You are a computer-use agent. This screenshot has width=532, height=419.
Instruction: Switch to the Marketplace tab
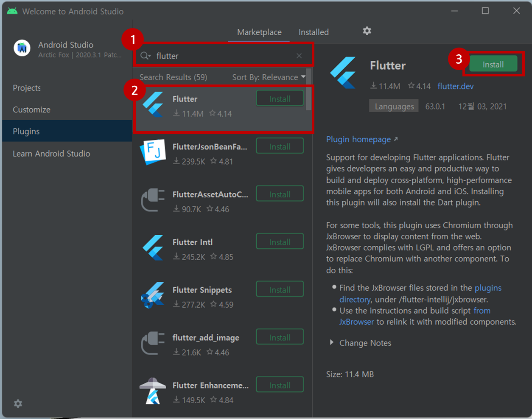259,32
